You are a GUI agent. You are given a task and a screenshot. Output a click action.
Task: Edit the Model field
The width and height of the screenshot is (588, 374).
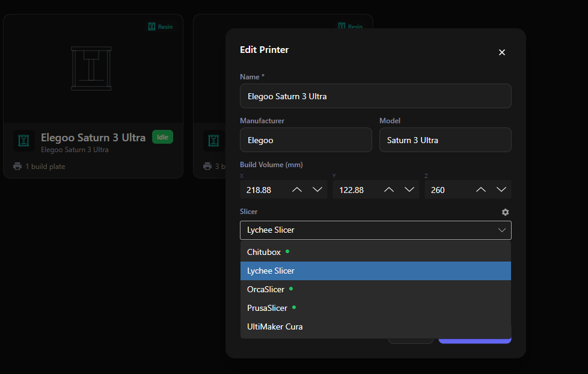coord(445,140)
